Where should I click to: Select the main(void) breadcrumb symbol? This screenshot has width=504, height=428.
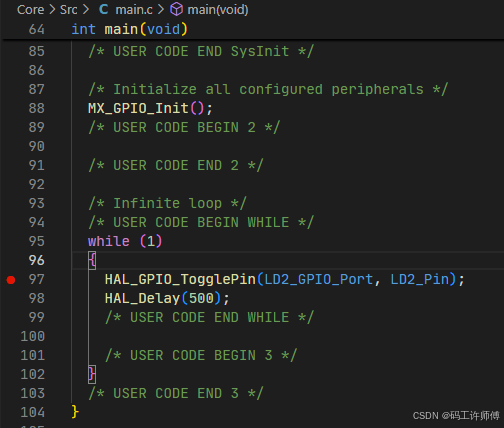pyautogui.click(x=218, y=10)
